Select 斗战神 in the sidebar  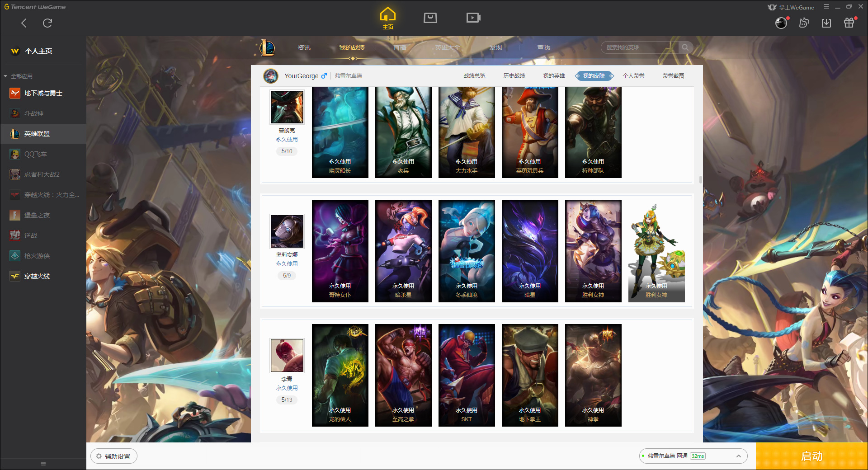coord(43,113)
